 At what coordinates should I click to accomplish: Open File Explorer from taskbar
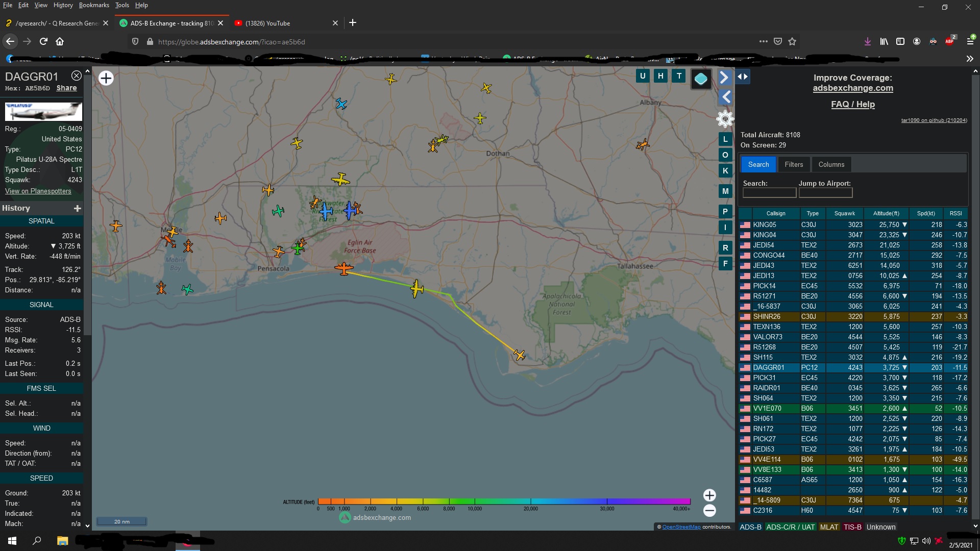pyautogui.click(x=62, y=541)
